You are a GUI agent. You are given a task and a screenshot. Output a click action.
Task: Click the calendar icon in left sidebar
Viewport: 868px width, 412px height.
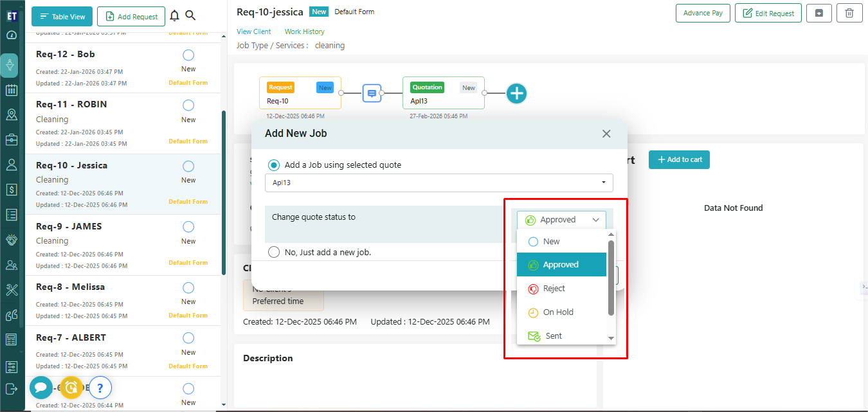12,90
